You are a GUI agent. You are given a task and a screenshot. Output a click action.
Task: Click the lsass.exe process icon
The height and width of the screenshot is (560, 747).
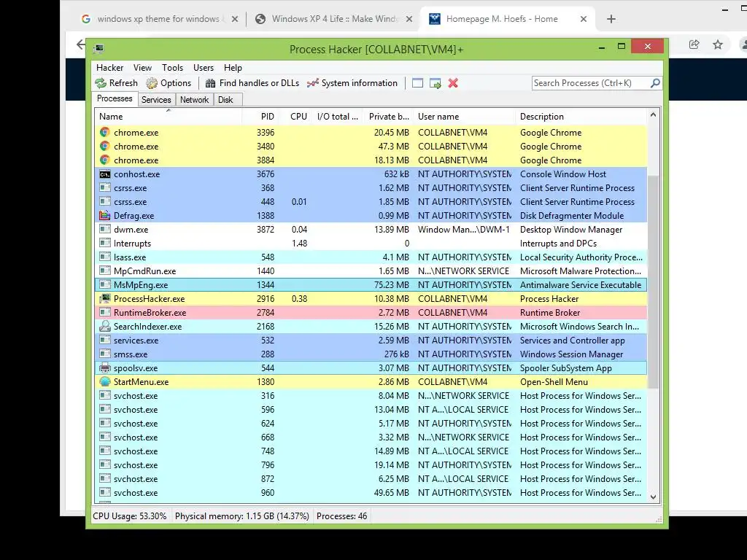[105, 257]
